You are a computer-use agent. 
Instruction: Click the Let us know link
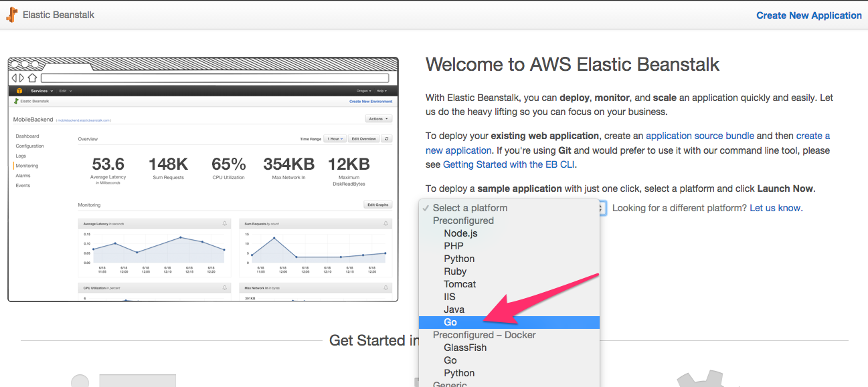point(776,208)
